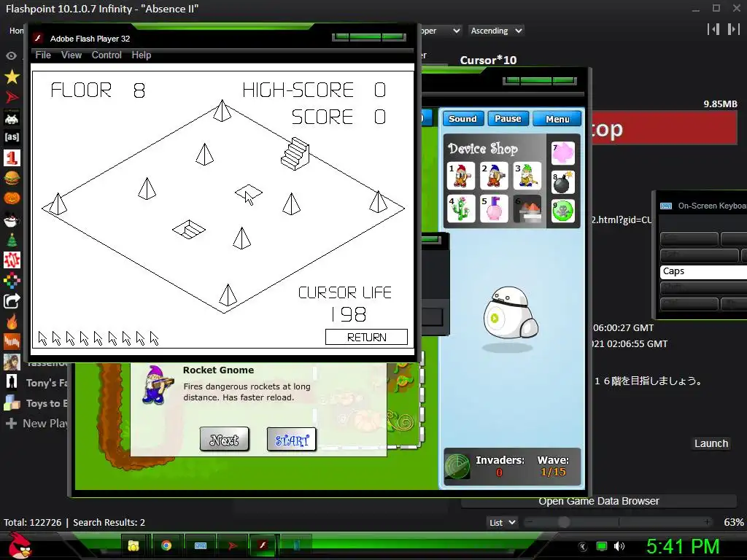The width and height of the screenshot is (747, 560).
Task: Open the file explorer folder on taskbar
Action: [x=133, y=545]
